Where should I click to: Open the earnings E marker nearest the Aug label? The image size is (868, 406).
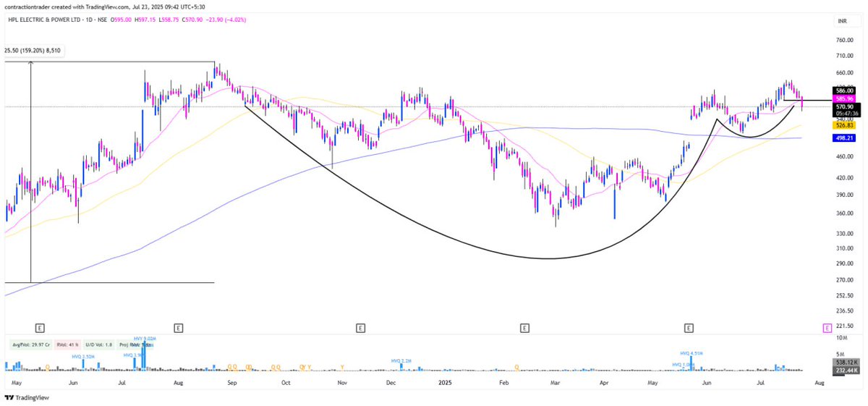pos(178,328)
